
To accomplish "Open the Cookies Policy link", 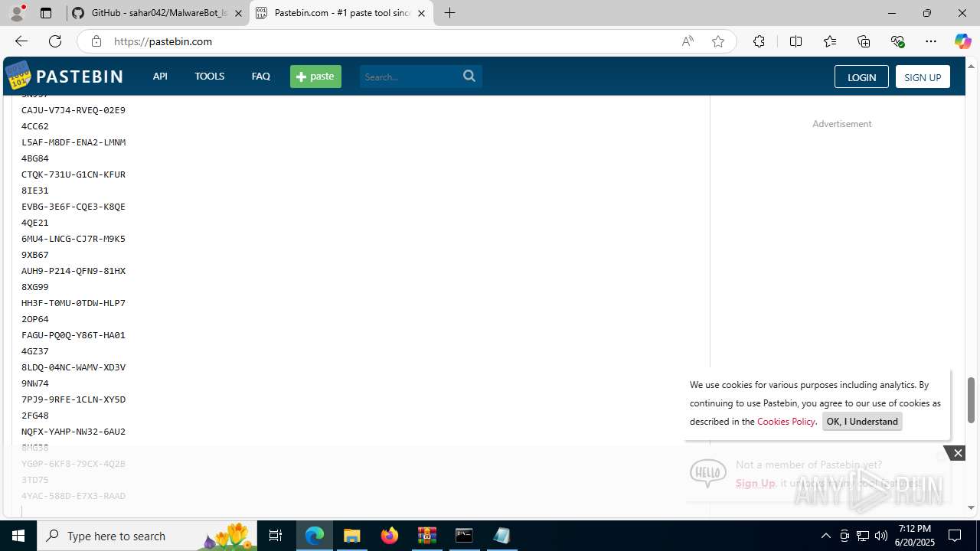I will [x=786, y=421].
